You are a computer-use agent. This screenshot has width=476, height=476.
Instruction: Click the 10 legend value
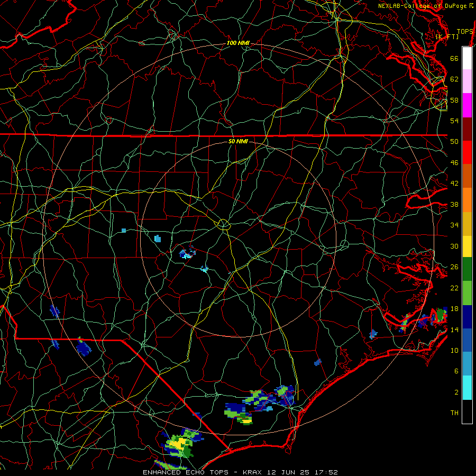pos(454,350)
